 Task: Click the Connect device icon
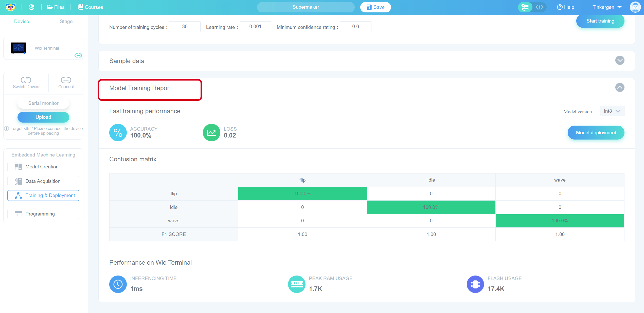[66, 80]
